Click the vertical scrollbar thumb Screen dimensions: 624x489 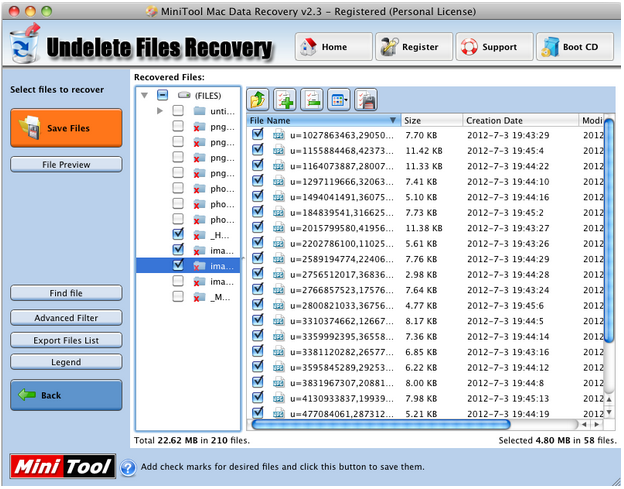[609, 230]
